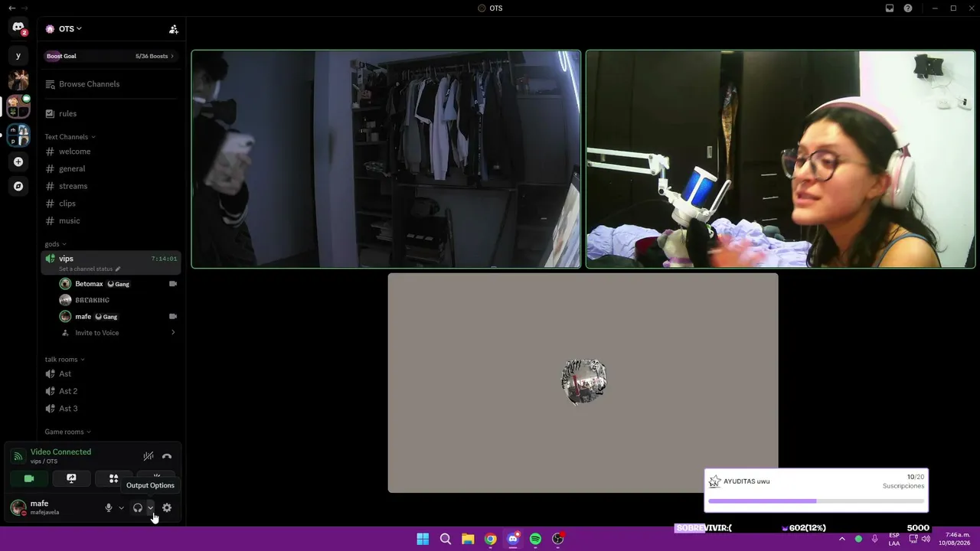The width and height of the screenshot is (980, 551).
Task: Open output options chevron next to headphones
Action: click(x=150, y=507)
